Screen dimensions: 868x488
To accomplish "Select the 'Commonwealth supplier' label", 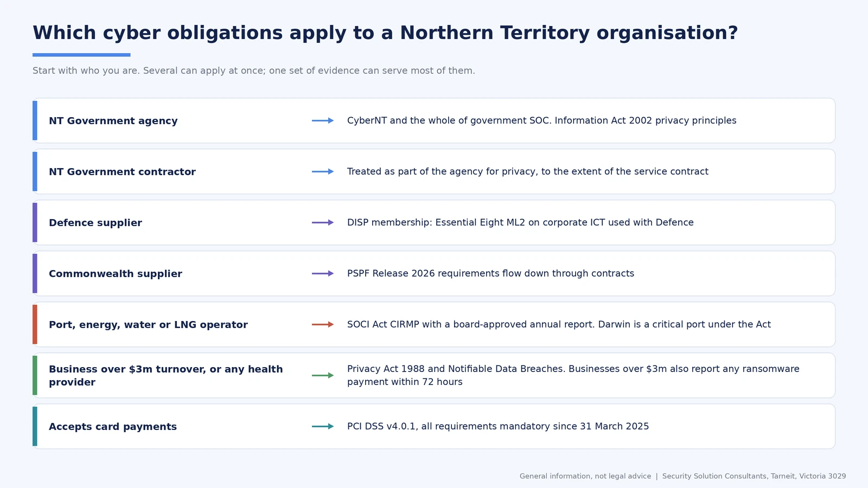I will pyautogui.click(x=116, y=274).
